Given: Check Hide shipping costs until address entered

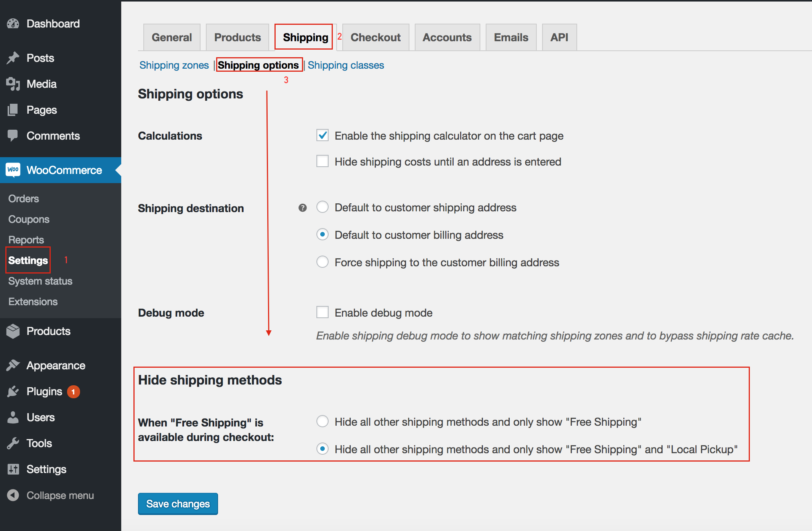Looking at the screenshot, I should pos(323,161).
